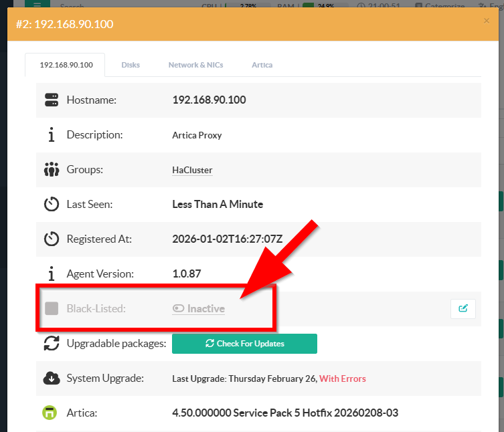This screenshot has height=432, width=504.
Task: Click the Last Seen clock icon
Action: pyautogui.click(x=52, y=205)
